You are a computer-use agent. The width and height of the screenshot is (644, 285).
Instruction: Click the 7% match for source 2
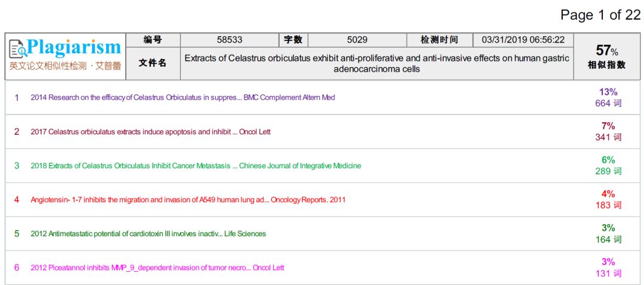click(608, 126)
